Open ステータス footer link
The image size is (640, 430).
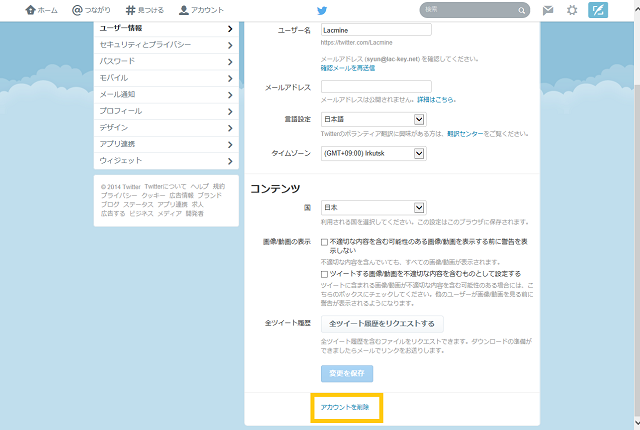click(x=138, y=204)
